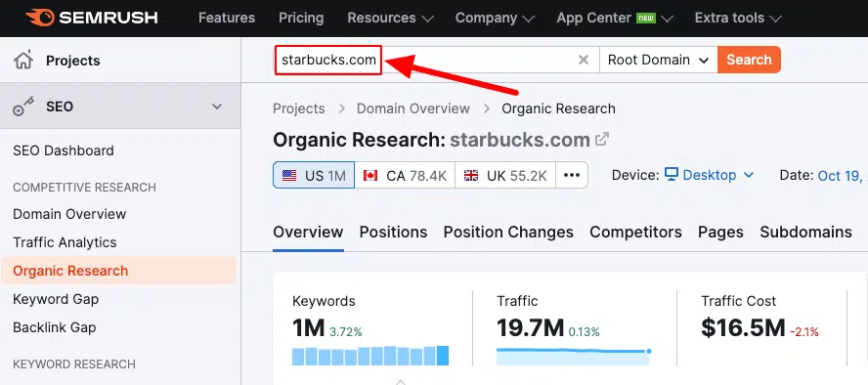Open the Desktop device dropdown

point(709,175)
